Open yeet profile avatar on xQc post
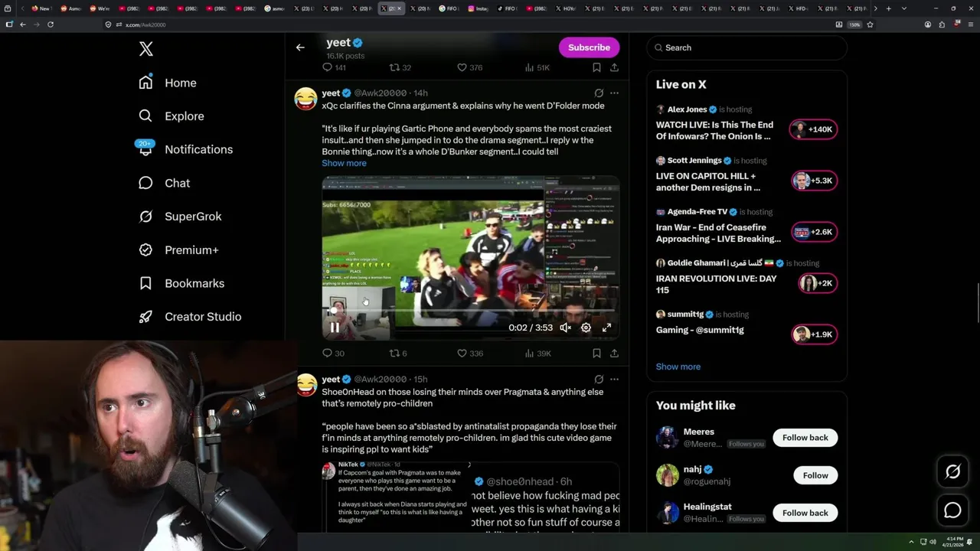 [x=306, y=99]
